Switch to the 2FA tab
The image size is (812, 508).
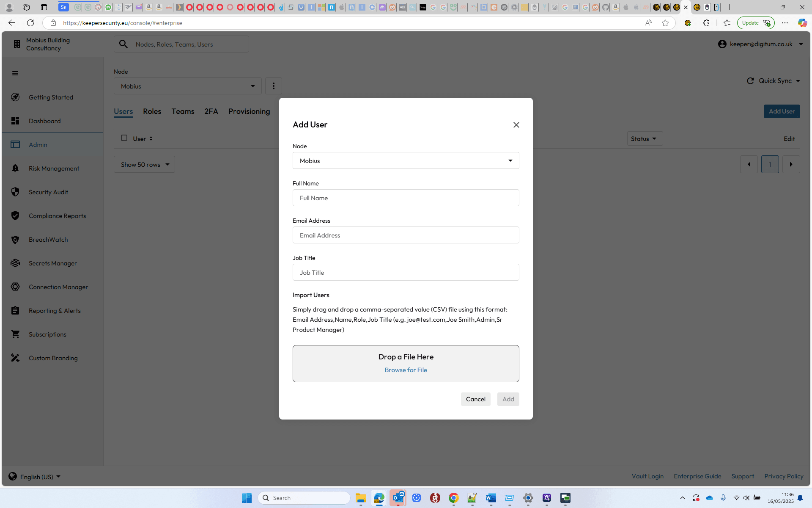(211, 111)
